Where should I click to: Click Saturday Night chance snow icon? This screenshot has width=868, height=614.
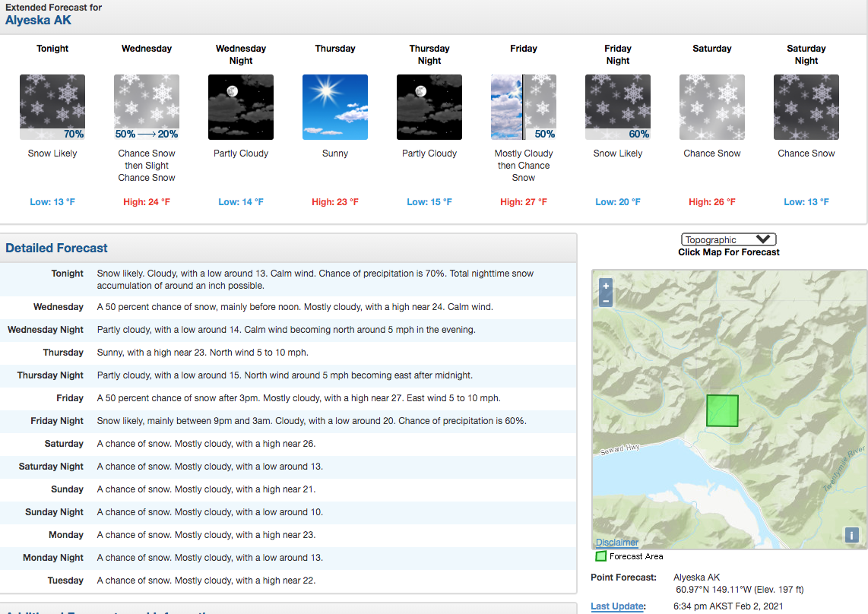(806, 107)
